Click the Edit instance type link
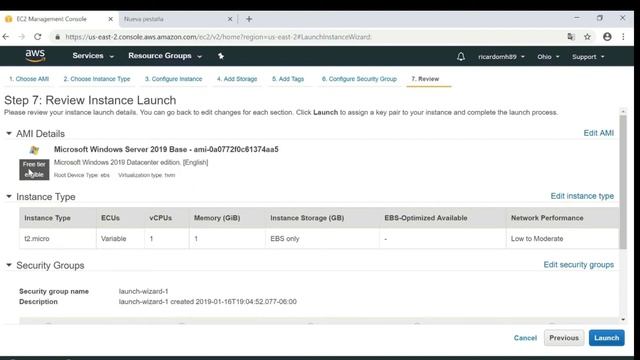640x360 pixels. pyautogui.click(x=582, y=196)
